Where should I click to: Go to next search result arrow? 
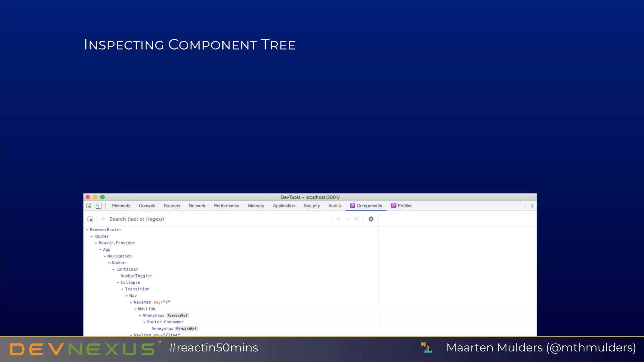point(347,219)
